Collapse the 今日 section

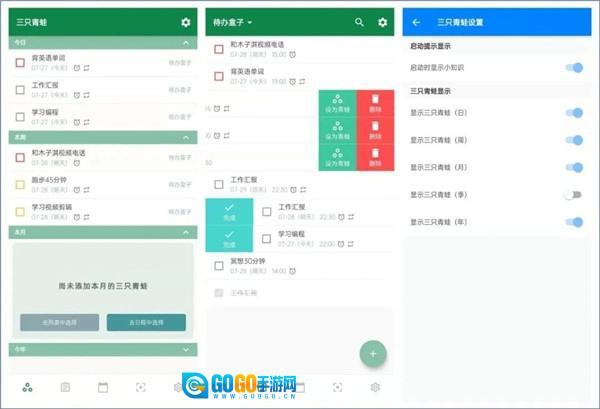(185, 43)
